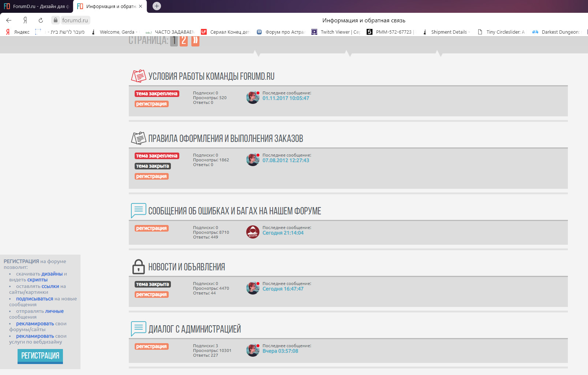Click 'рекламировать' before 'свои форумы/сайты'

(35, 324)
